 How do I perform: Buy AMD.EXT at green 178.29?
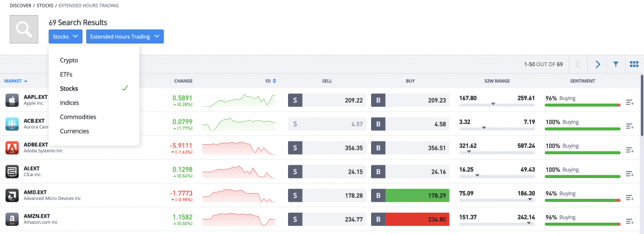pos(410,196)
